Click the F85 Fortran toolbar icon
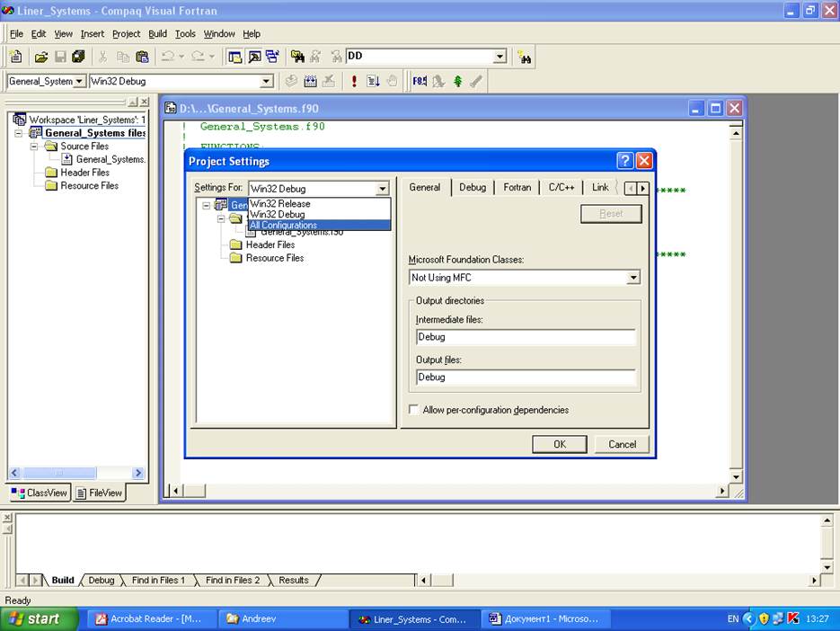Screen dimensions: 840x631 [420, 81]
